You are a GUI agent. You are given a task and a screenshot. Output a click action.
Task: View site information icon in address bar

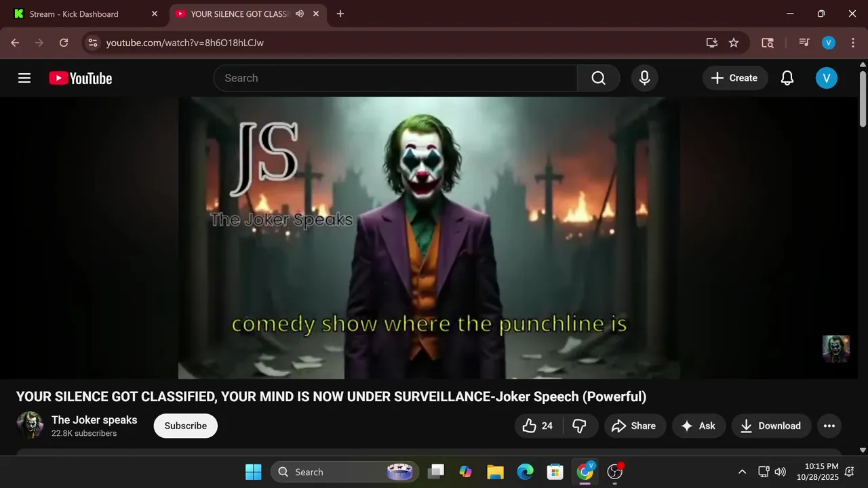click(93, 43)
